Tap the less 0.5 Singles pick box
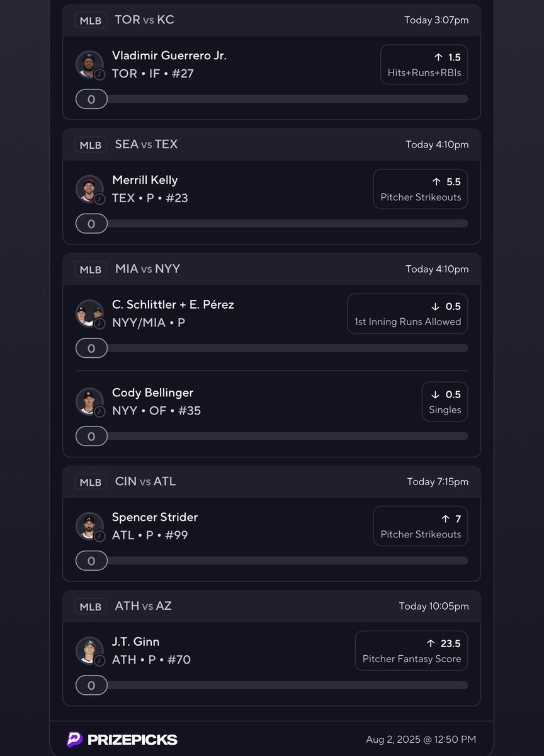Image resolution: width=544 pixels, height=756 pixels. [x=445, y=402]
